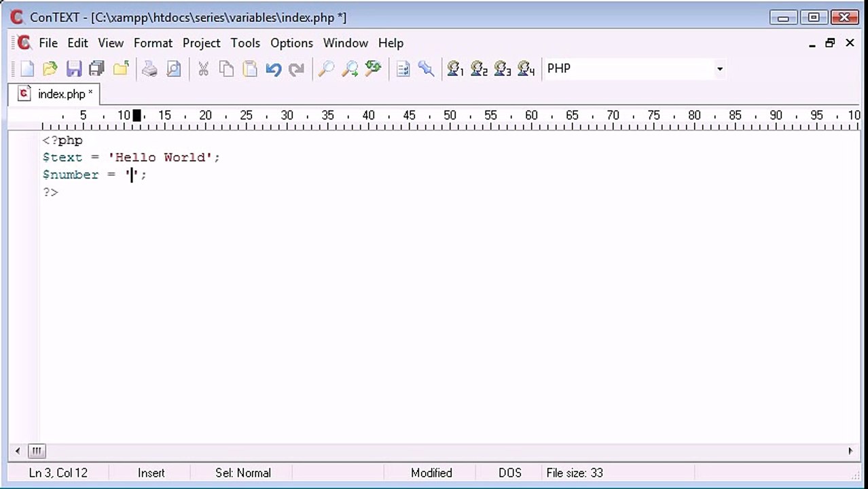
Task: Open the PHP highlighter dropdown
Action: coord(719,69)
